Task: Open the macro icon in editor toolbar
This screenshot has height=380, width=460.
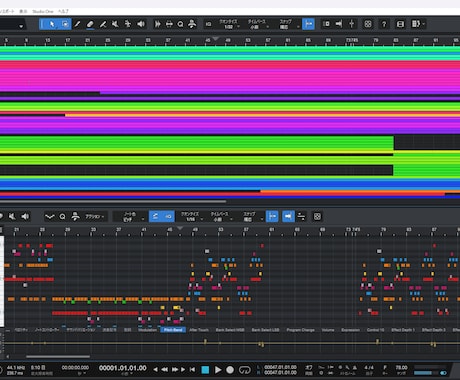Action: click(x=75, y=217)
